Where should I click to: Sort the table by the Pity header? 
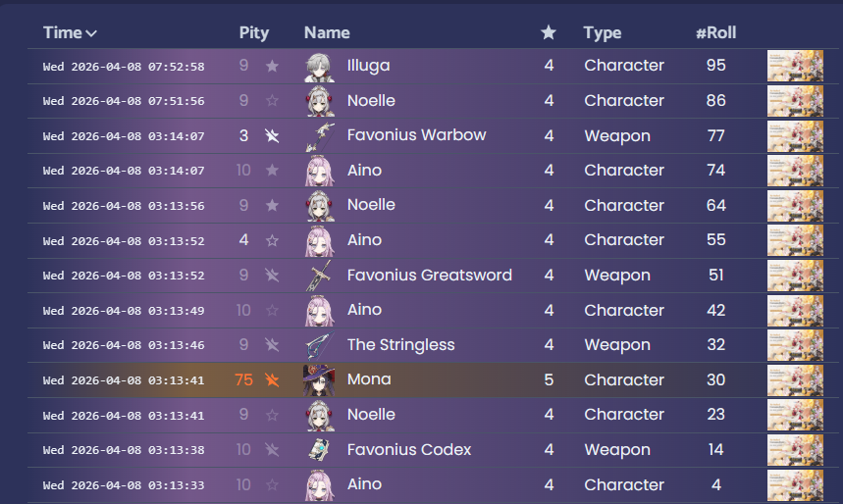[x=254, y=32]
